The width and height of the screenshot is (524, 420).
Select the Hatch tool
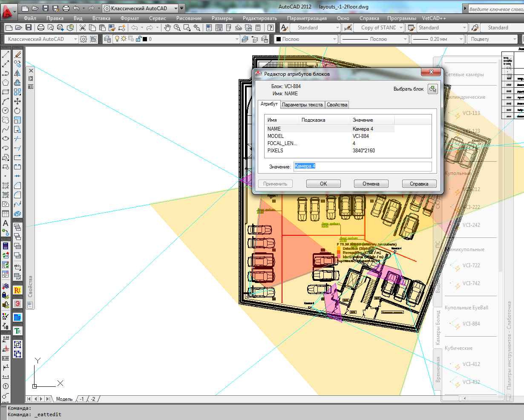pos(6,186)
